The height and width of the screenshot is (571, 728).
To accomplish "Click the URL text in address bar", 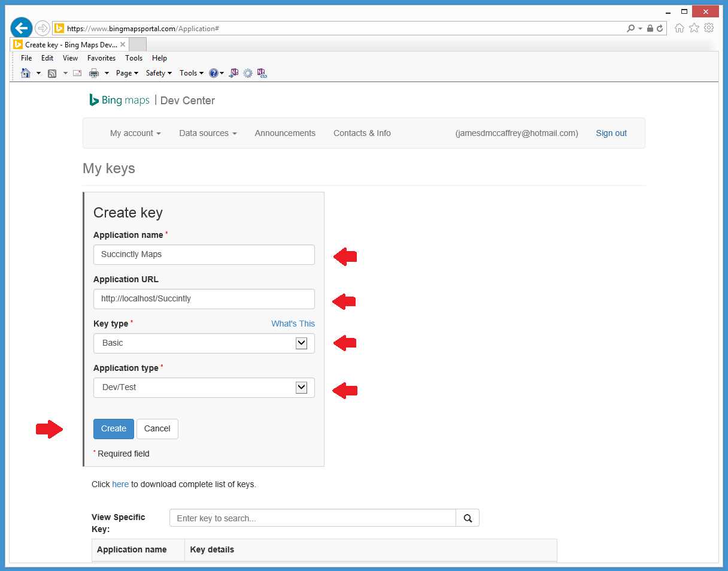I will click(143, 28).
